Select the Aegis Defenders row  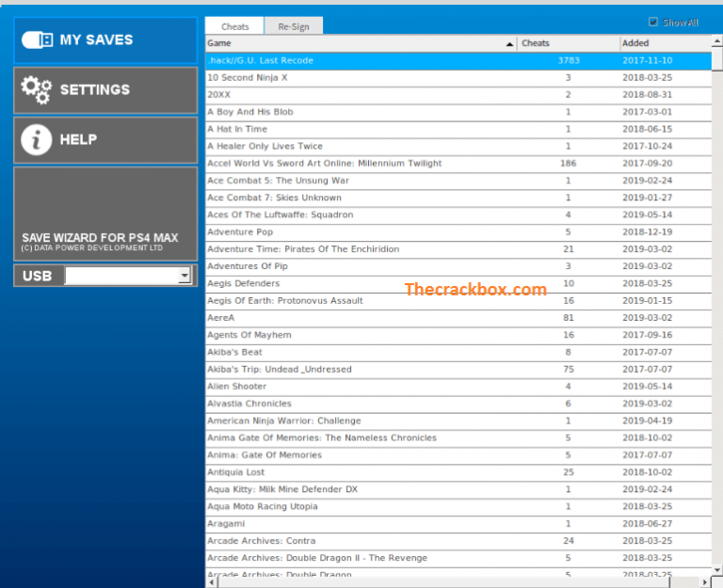tap(458, 283)
